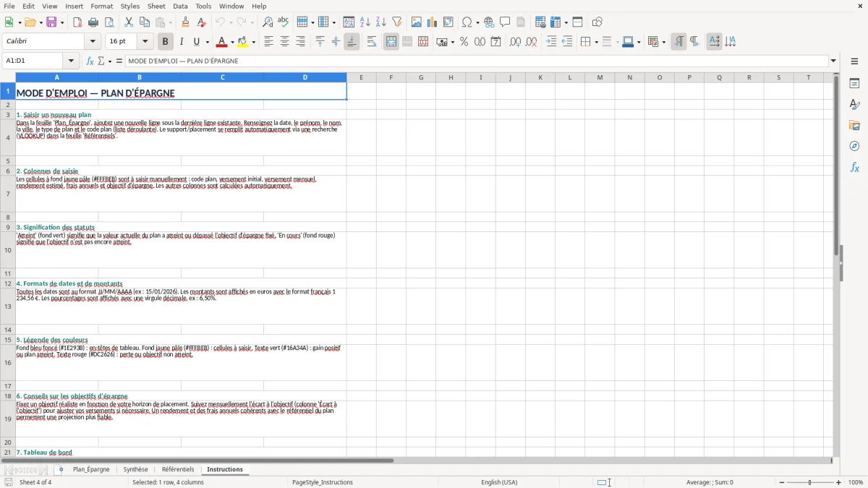
Task: Toggle Underline formatting
Action: pos(197,42)
